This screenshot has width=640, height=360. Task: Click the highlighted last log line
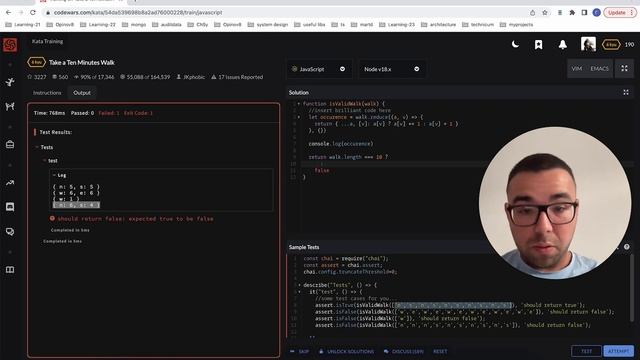[x=76, y=205]
